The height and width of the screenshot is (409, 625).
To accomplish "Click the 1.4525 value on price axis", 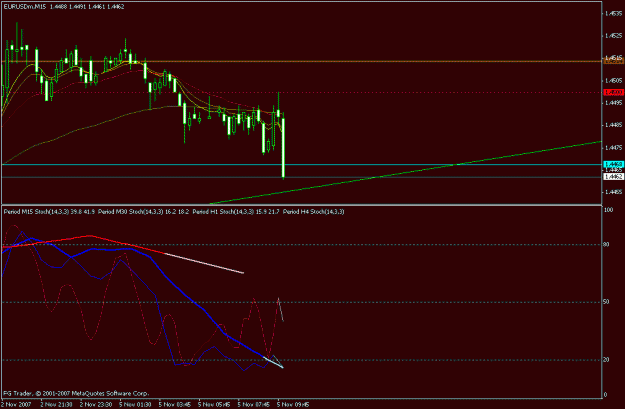I will tap(613, 36).
